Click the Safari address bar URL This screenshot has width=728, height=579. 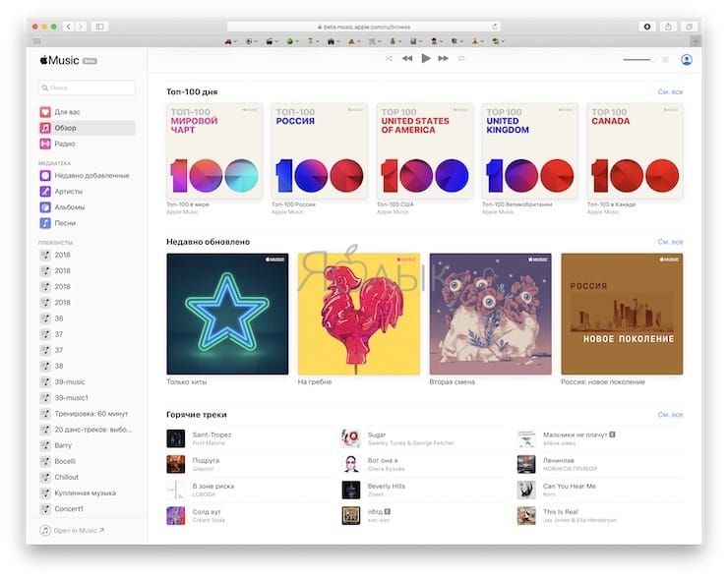364,27
